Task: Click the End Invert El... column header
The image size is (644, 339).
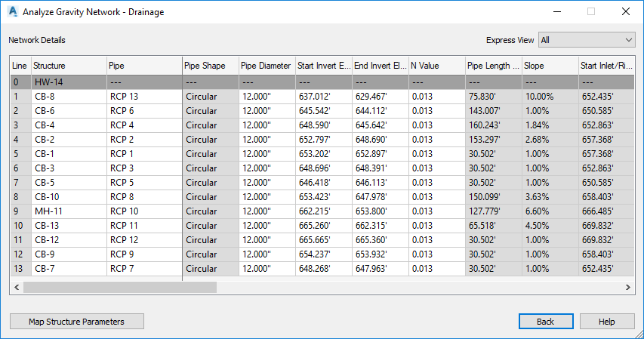Action: (x=381, y=66)
